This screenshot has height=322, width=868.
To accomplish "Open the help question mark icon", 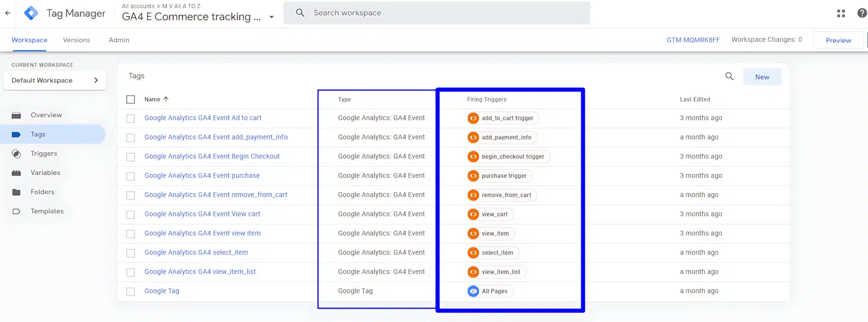I will (862, 13).
